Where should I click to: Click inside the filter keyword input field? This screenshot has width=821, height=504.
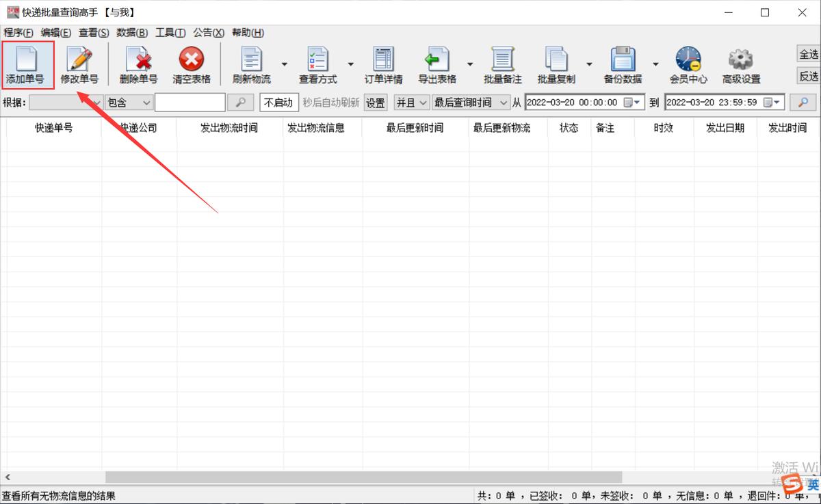pyautogui.click(x=190, y=102)
